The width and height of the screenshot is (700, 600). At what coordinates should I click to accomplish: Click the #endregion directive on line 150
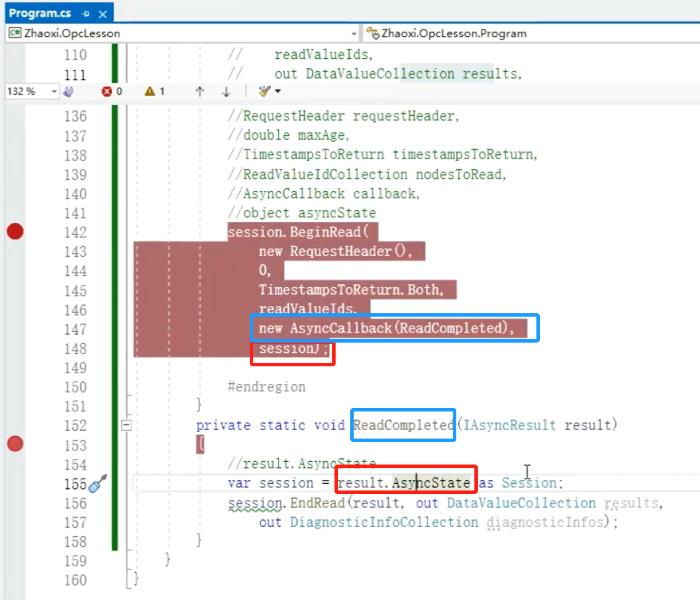pos(266,387)
